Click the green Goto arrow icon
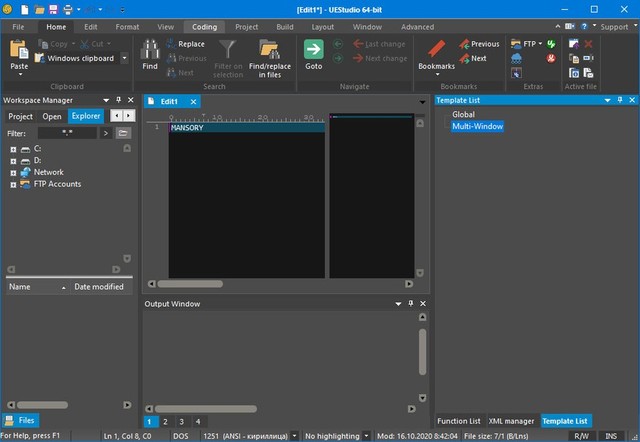Viewport: 640px width, 442px height. pyautogui.click(x=313, y=49)
